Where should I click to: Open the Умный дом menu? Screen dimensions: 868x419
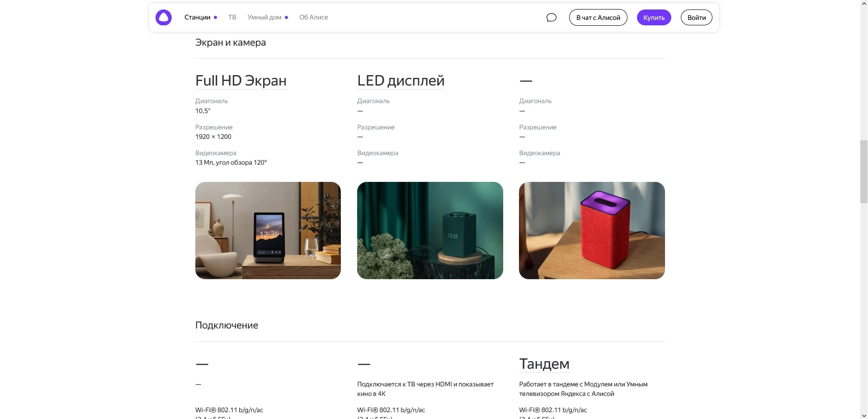(264, 18)
